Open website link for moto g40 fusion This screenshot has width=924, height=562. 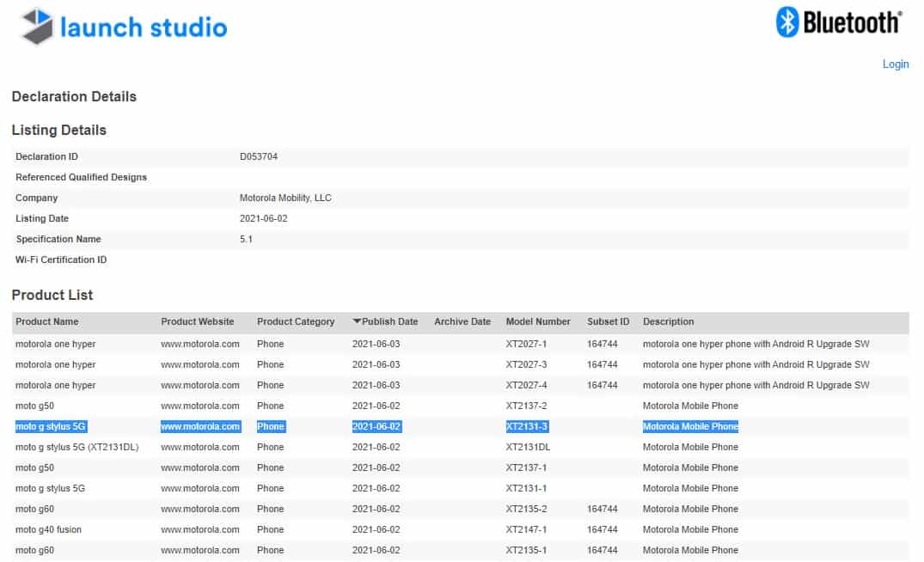(199, 530)
